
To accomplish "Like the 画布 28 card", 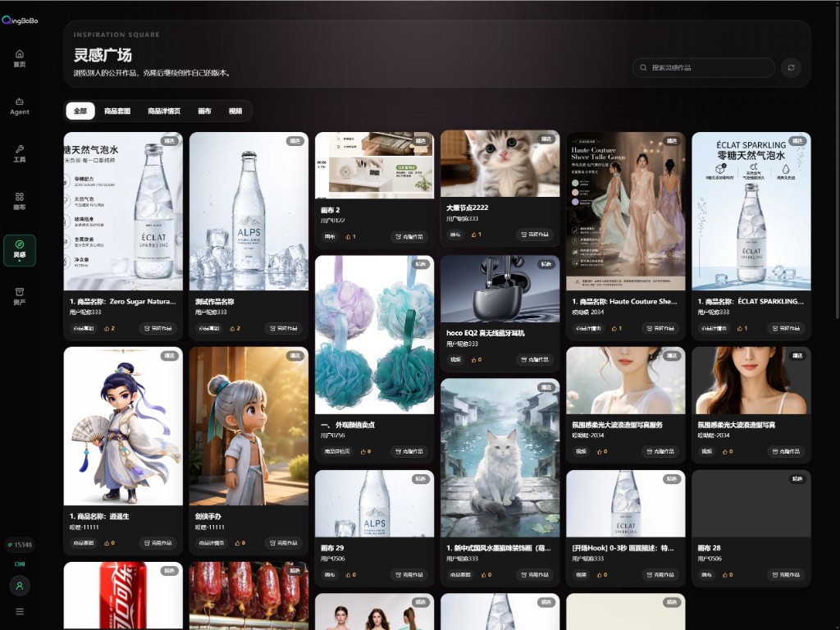I will tap(728, 574).
